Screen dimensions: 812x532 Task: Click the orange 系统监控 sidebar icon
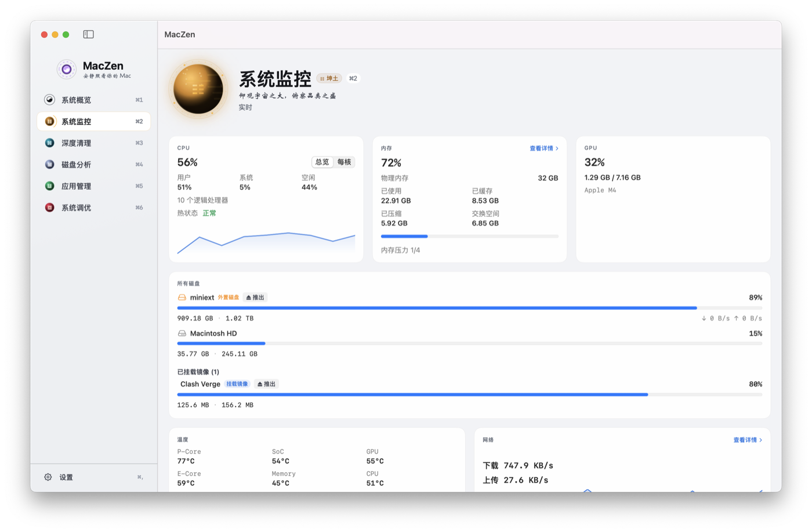pos(50,121)
